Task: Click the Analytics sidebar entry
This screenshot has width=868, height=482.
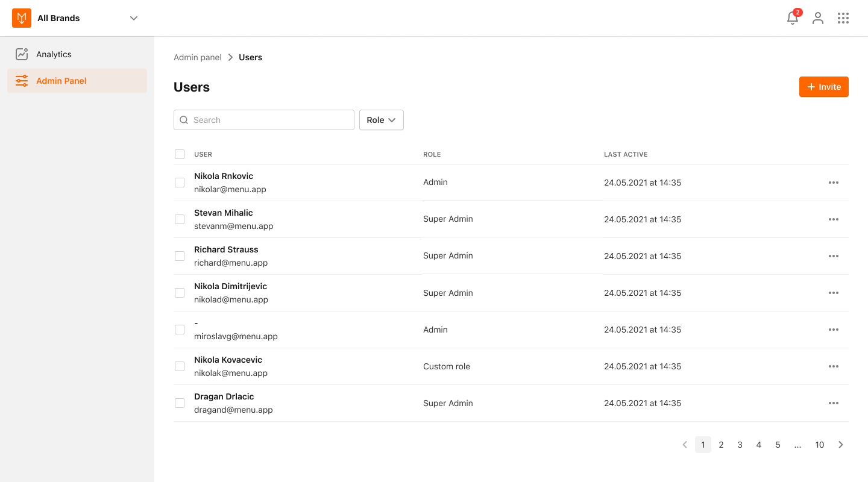Action: pos(55,54)
